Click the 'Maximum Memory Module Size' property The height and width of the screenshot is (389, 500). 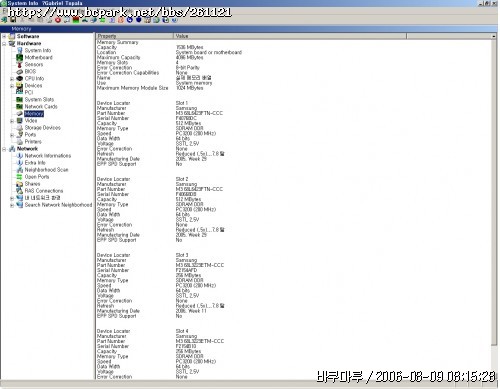pyautogui.click(x=133, y=88)
